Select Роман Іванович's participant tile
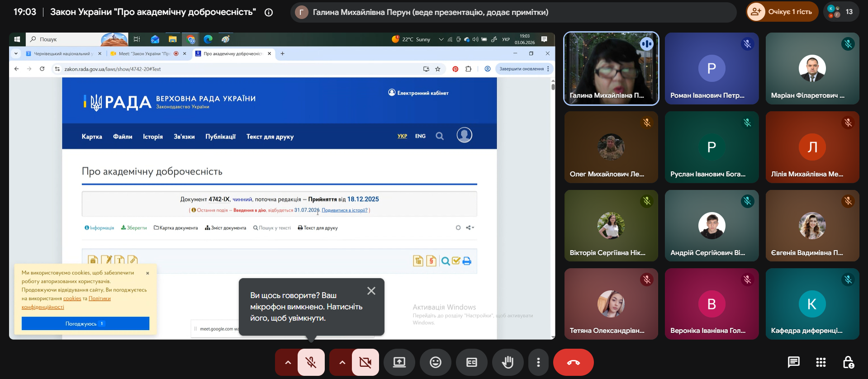868x379 pixels. pos(711,68)
